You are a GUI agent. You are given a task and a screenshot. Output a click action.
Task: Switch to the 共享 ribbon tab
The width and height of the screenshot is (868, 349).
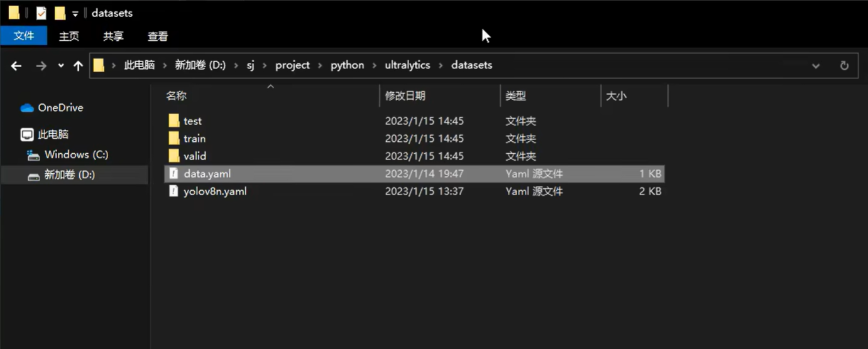click(113, 36)
